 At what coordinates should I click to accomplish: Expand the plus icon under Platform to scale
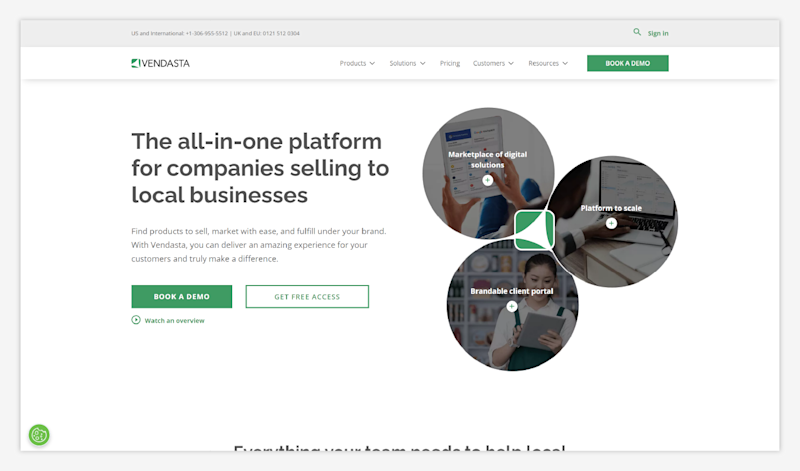click(x=611, y=224)
